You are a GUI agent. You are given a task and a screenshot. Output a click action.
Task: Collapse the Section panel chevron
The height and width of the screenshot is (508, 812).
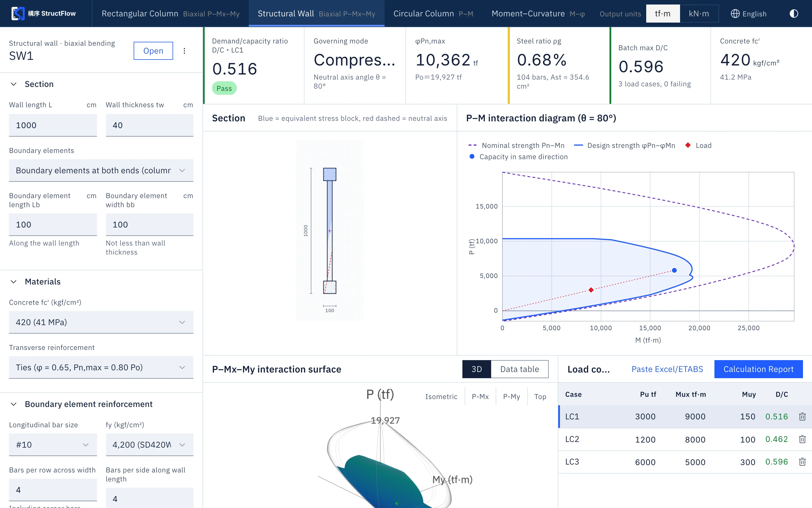(14, 84)
